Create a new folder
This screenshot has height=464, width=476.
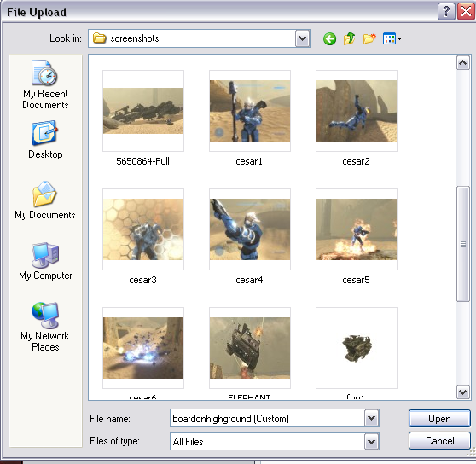click(369, 38)
